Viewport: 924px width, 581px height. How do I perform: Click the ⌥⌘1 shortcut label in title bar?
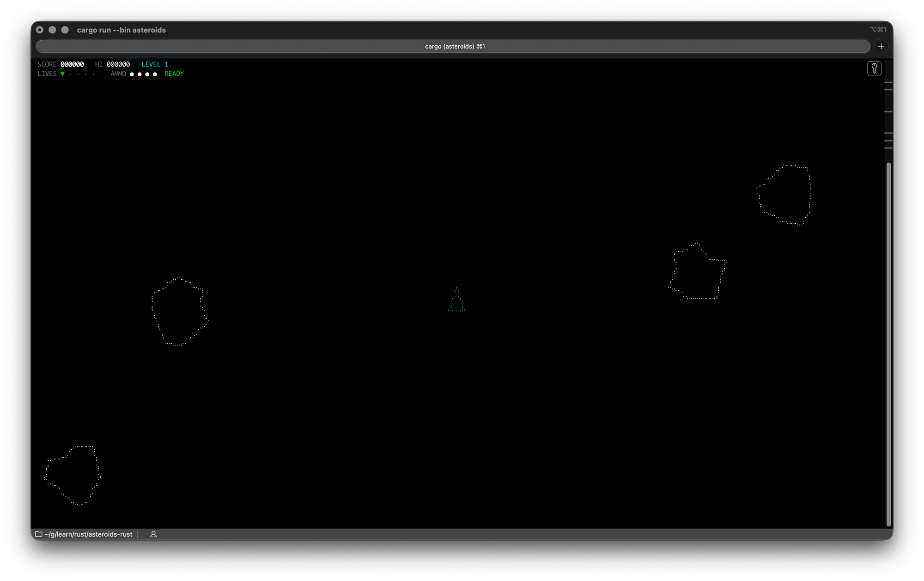tap(878, 30)
